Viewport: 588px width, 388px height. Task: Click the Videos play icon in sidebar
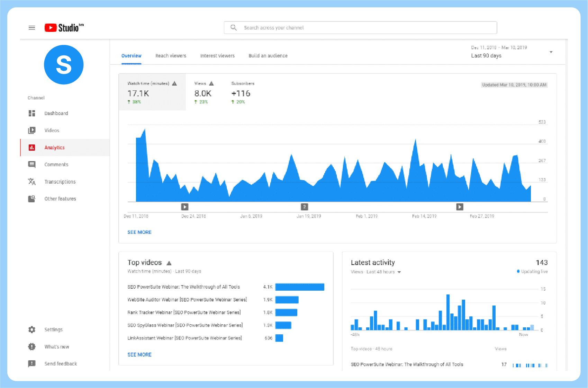click(32, 130)
